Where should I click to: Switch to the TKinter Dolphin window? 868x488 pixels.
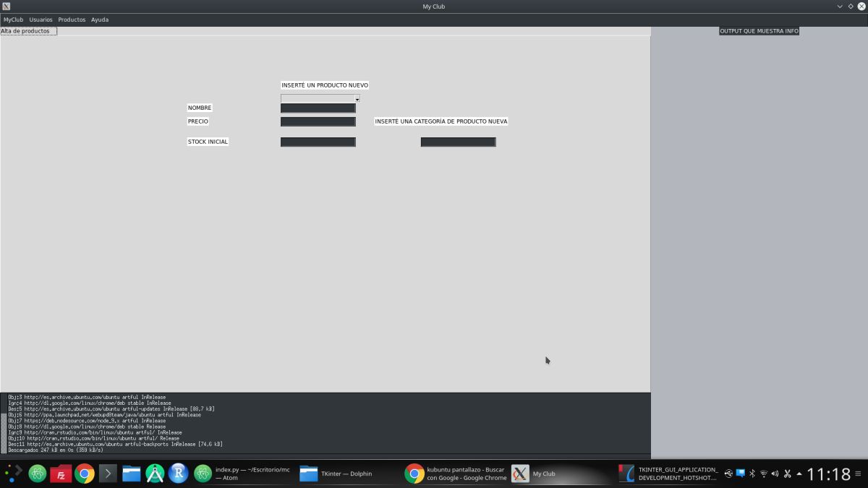coord(336,474)
